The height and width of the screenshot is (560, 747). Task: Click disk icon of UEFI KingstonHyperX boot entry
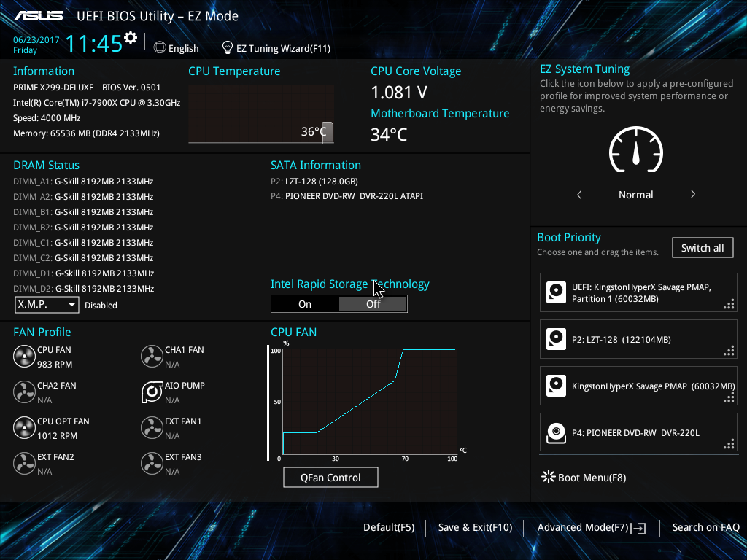point(556,292)
